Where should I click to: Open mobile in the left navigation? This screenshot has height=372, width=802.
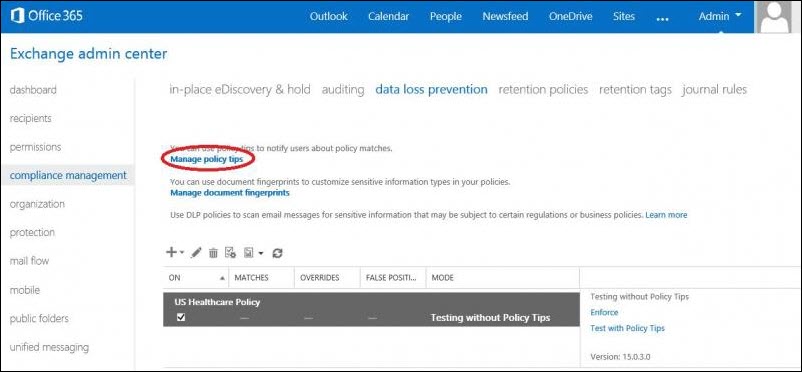click(25, 290)
